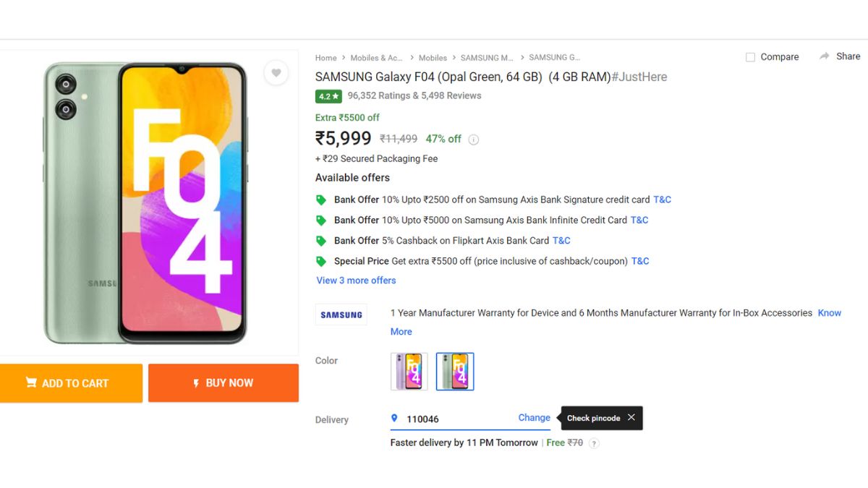Click the Samsung brand logo
This screenshot has height=488, width=868.
click(341, 314)
